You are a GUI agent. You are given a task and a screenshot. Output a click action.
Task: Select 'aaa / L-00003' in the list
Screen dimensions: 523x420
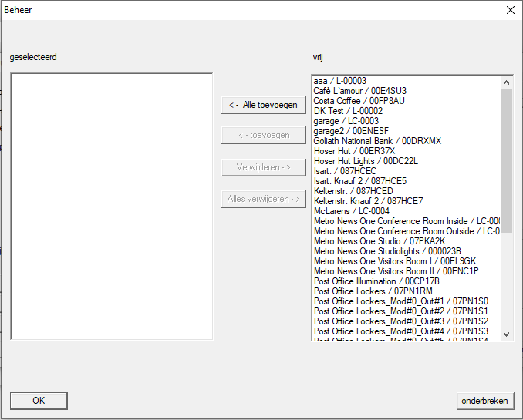[x=340, y=81]
